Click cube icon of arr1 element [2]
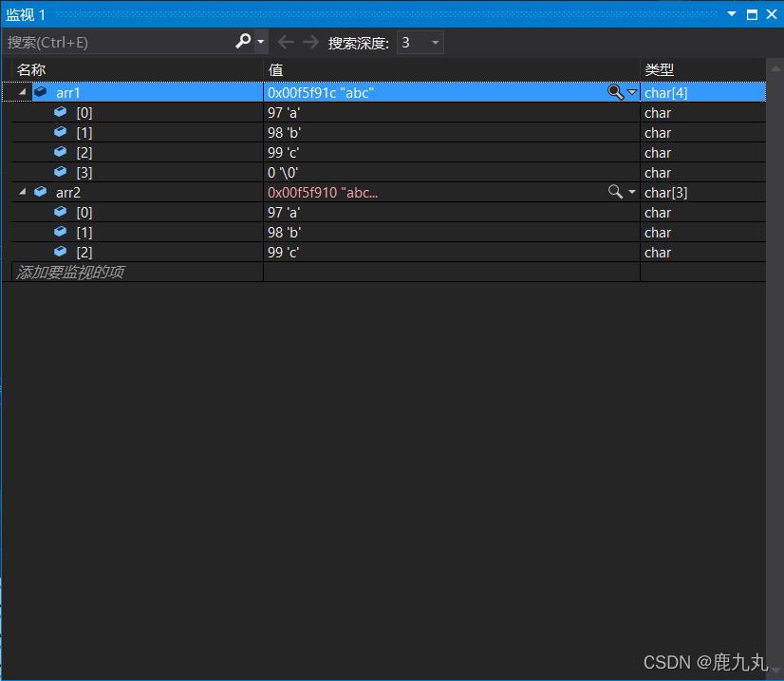The width and height of the screenshot is (784, 681). point(61,152)
